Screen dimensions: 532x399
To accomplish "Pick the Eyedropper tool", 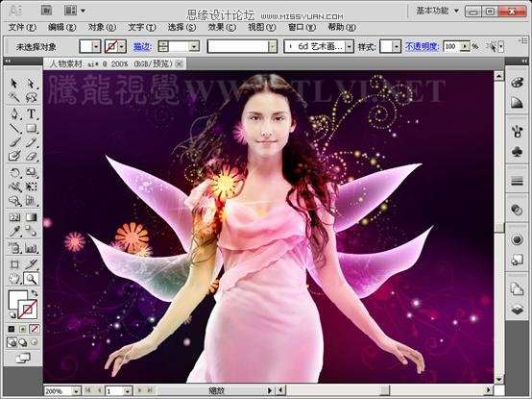I will click(x=14, y=232).
